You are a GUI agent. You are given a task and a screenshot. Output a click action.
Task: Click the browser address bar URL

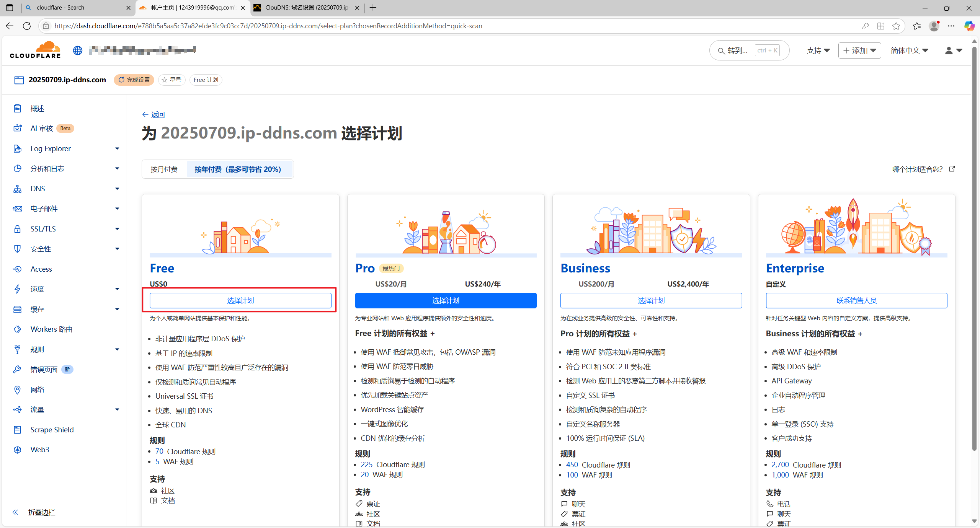tap(268, 26)
